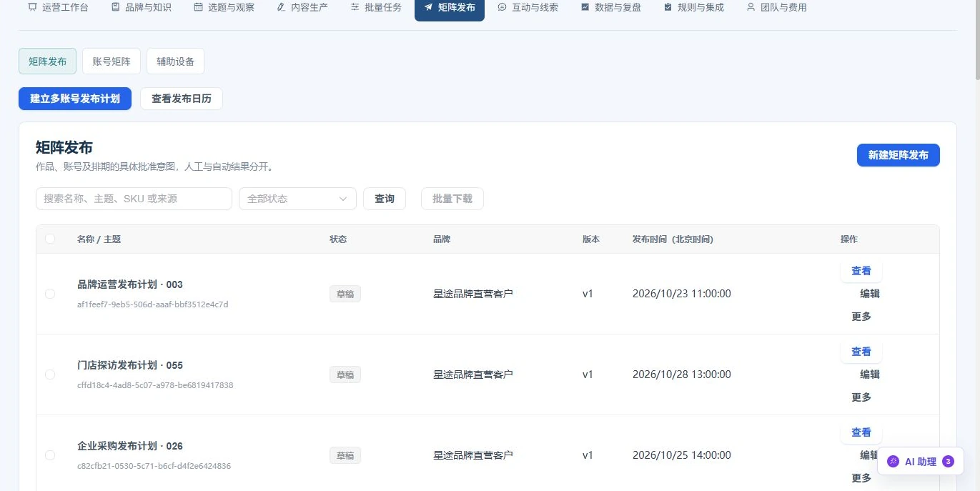Switch to the 内容生产 tab
Viewport: 980px width, 491px height.
[x=302, y=8]
